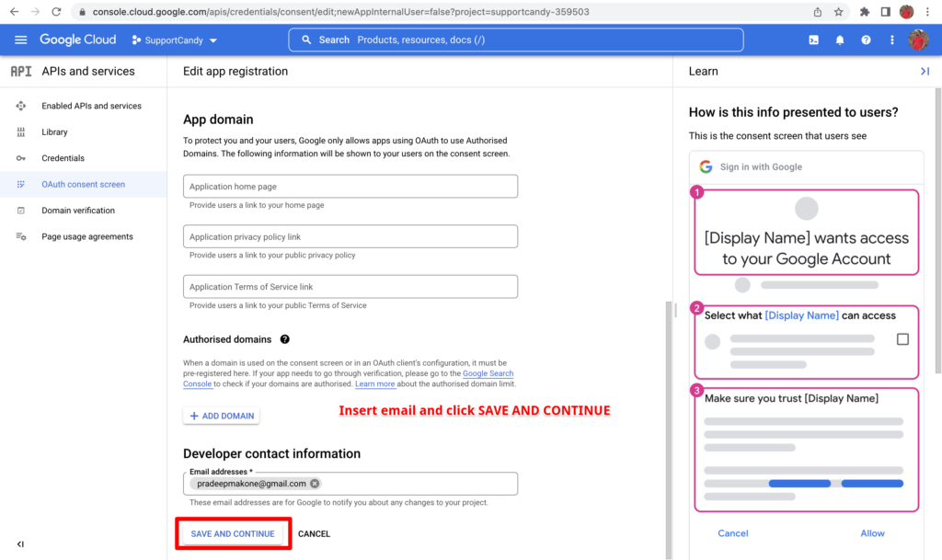Click the CANCEL button below the form
942x560 pixels.
click(315, 533)
